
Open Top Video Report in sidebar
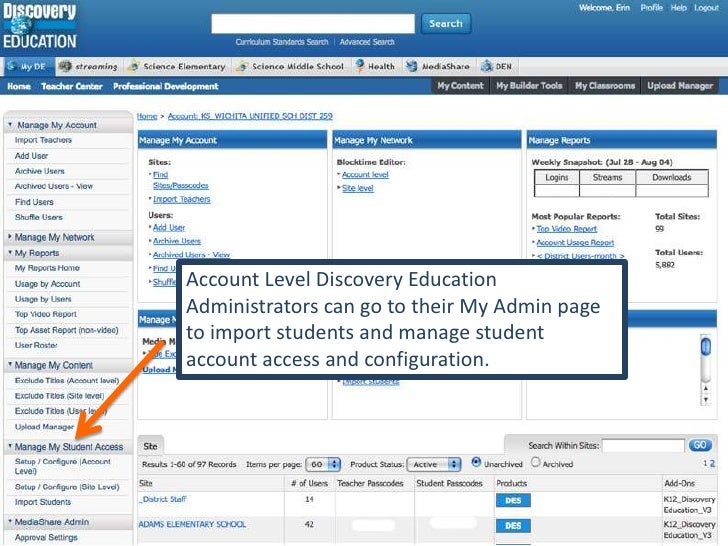pyautogui.click(x=46, y=314)
